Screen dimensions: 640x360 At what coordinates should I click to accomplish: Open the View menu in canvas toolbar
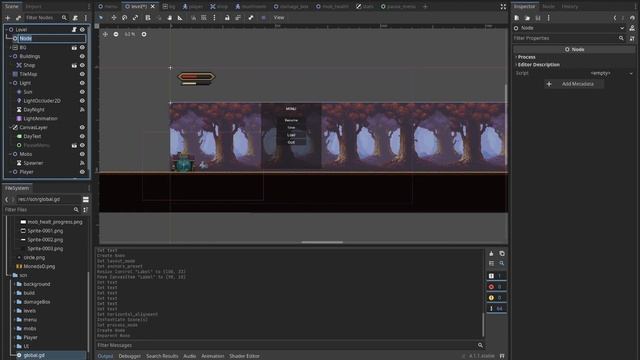pos(279,18)
